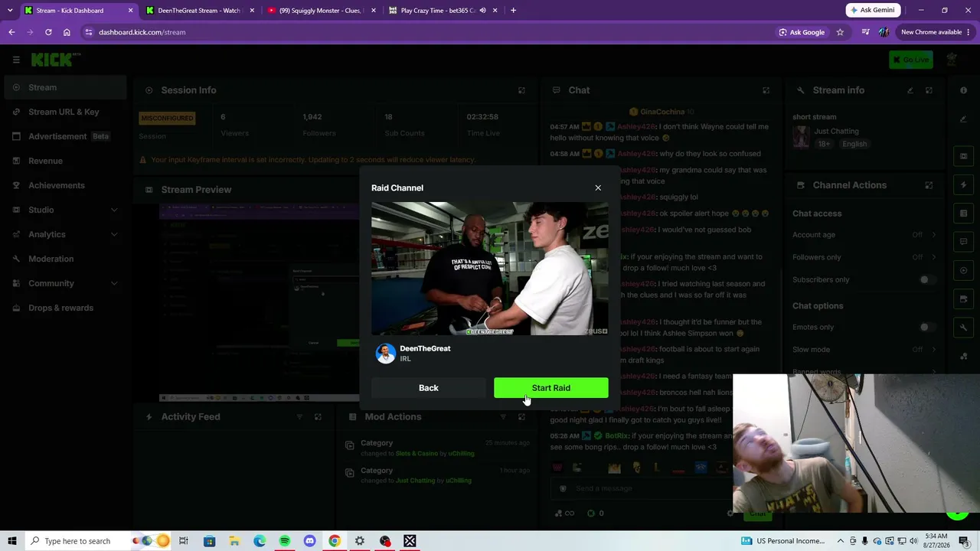Open Stream URL & Key page
The height and width of the screenshot is (551, 980).
[x=64, y=112]
